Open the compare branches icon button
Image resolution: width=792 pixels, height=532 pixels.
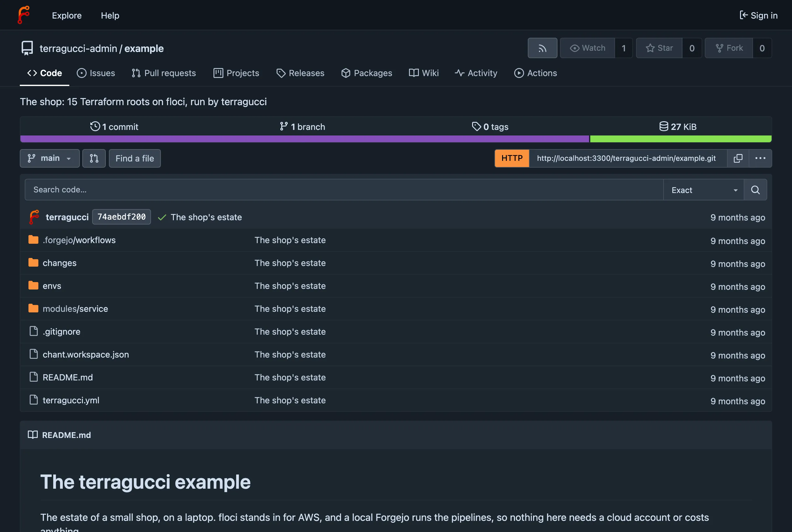(94, 158)
